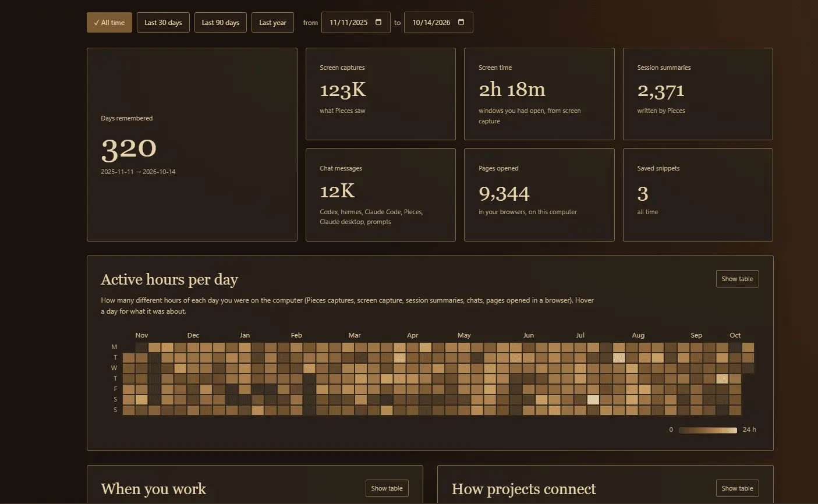This screenshot has height=504, width=818.
Task: Open calendar picker icon in the from date field
Action: (378, 22)
